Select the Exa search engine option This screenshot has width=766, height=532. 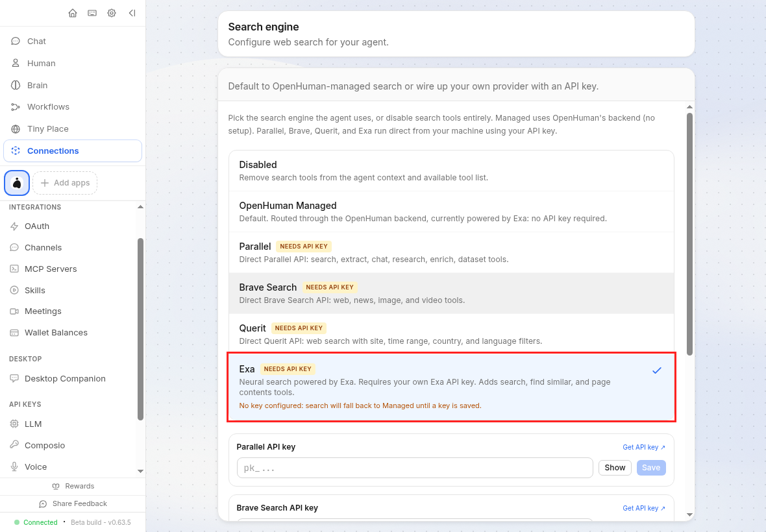coord(451,387)
